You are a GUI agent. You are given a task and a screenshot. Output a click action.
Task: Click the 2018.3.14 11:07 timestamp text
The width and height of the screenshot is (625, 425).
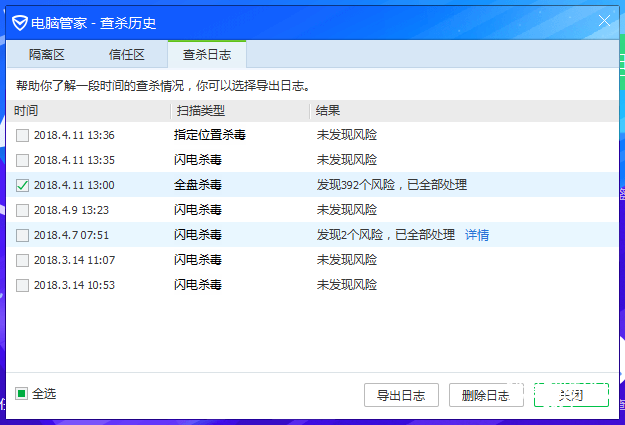coord(75,260)
